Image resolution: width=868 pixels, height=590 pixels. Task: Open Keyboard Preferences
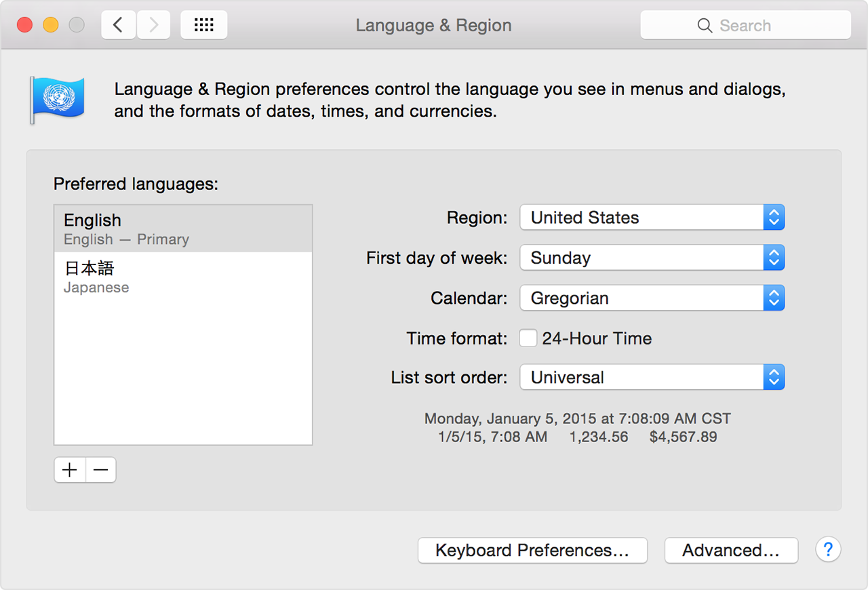click(x=532, y=550)
